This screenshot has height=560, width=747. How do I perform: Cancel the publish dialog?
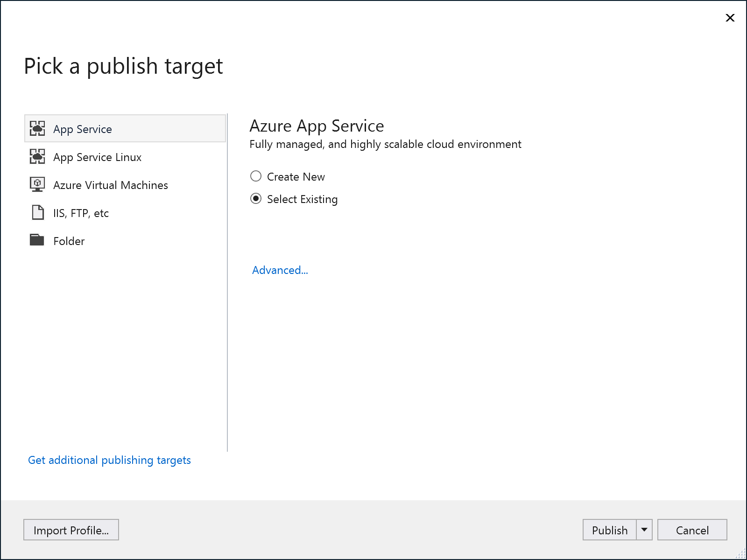point(692,530)
